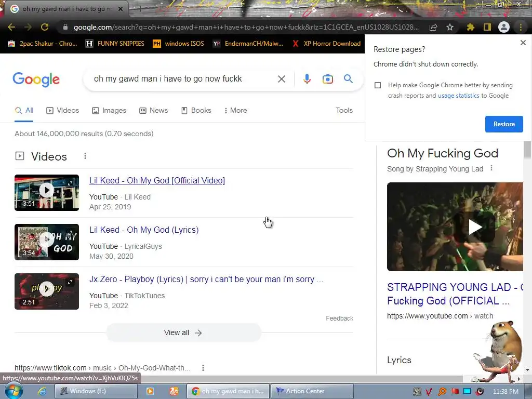Launch Internet Explorer from taskbar

pyautogui.click(x=42, y=391)
